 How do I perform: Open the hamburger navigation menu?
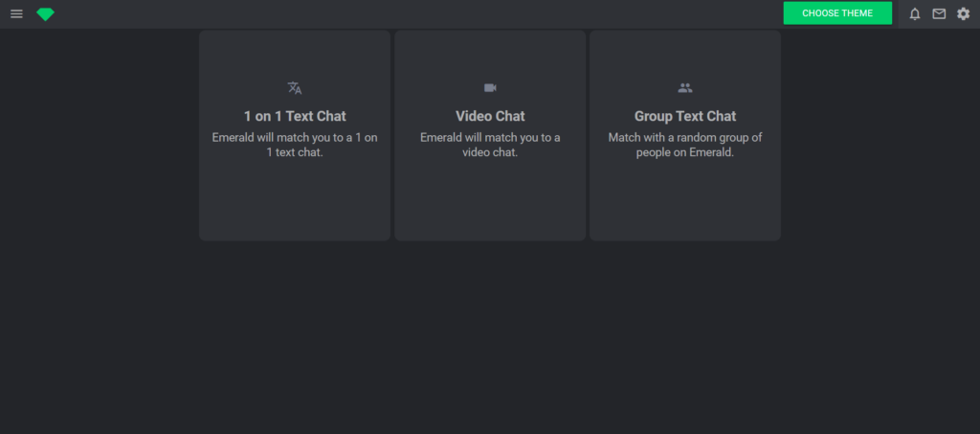(16, 13)
